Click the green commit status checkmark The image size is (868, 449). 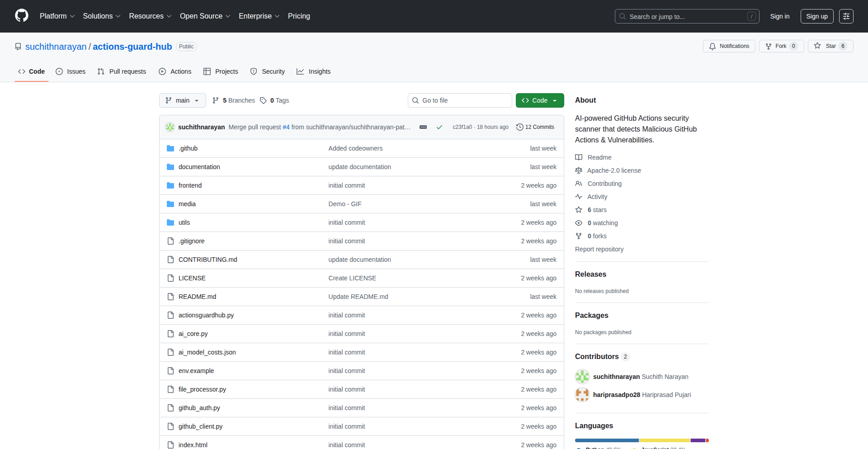point(439,127)
